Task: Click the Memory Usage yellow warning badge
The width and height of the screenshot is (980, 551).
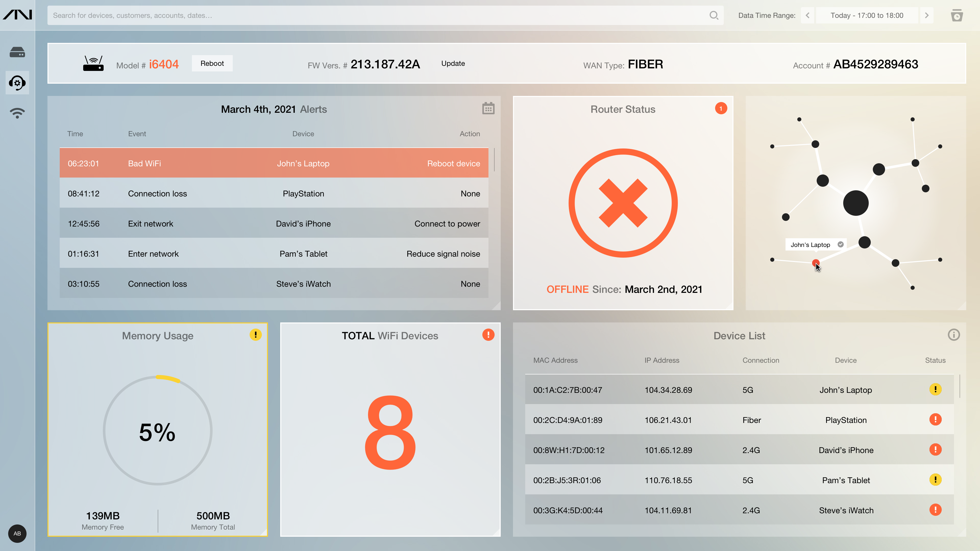Action: coord(255,335)
